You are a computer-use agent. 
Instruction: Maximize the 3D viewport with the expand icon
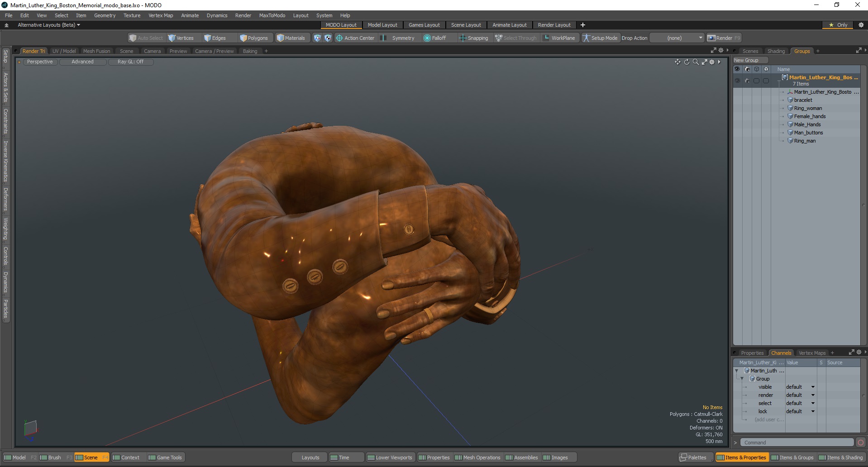point(705,62)
